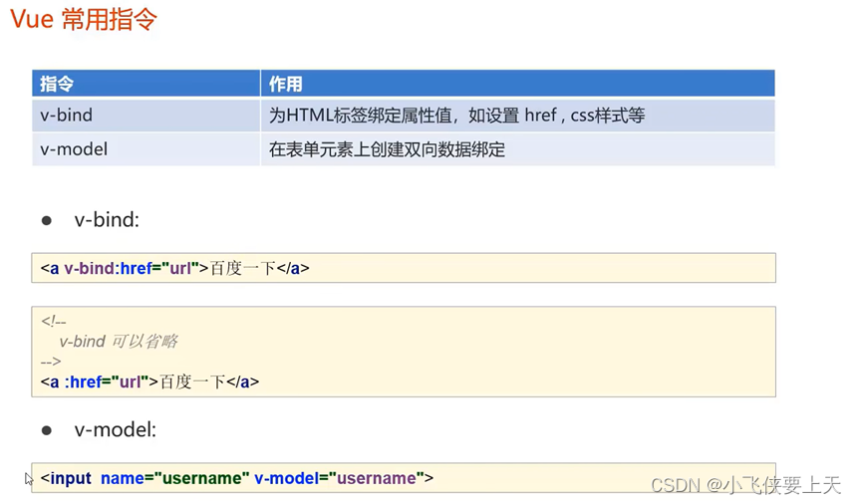Click the comment opening '<!--' line
Image resolution: width=857 pixels, height=504 pixels.
pos(54,322)
